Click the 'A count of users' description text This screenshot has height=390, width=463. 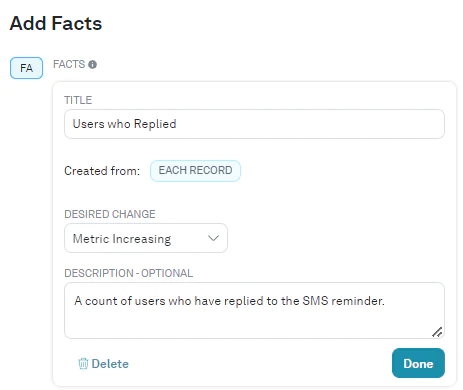[x=229, y=301]
